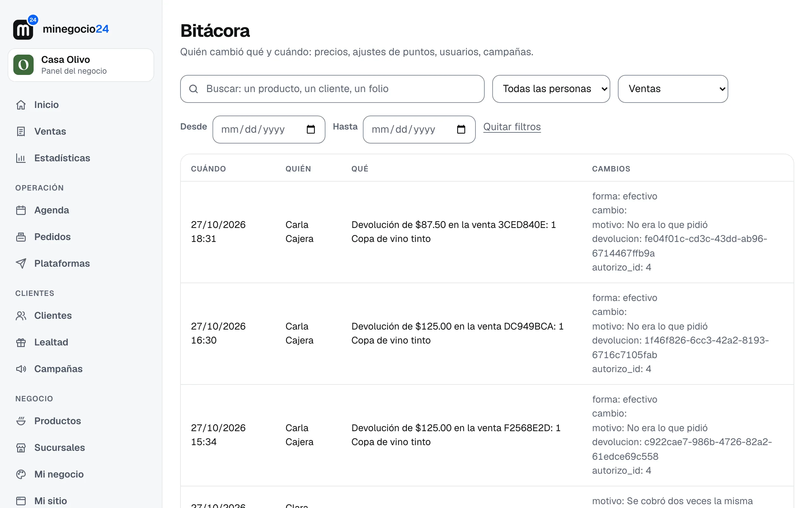Image resolution: width=812 pixels, height=508 pixels.
Task: Go to Inicio in sidebar
Action: [46, 105]
